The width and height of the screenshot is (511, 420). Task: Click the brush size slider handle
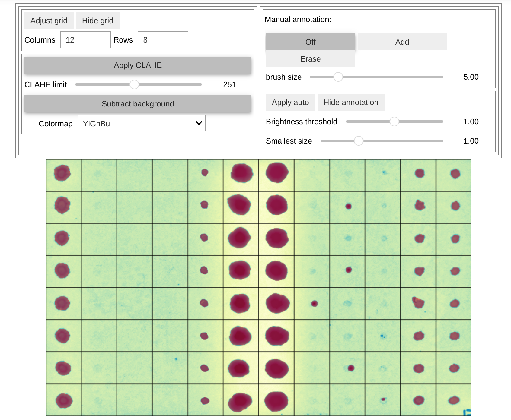[338, 77]
